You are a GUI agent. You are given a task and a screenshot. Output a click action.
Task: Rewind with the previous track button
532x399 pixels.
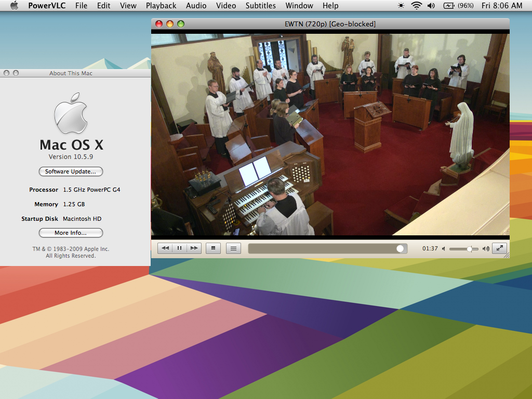[165, 248]
